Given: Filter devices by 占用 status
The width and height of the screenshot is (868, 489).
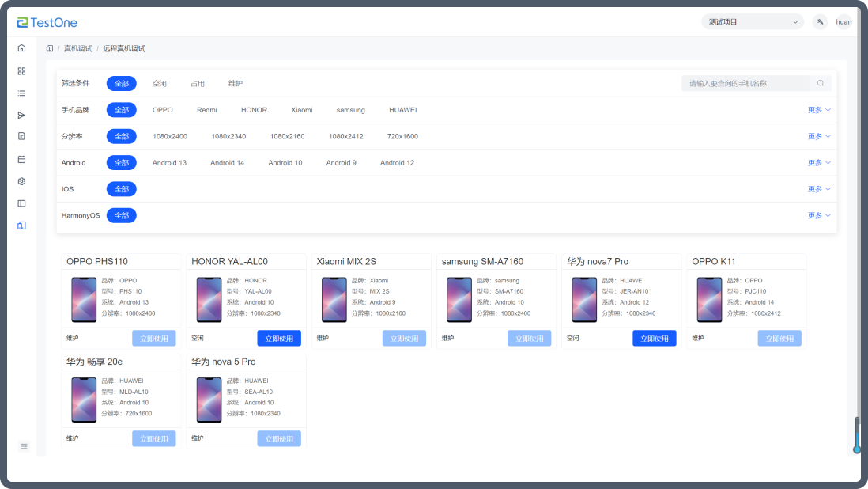Looking at the screenshot, I should point(198,84).
